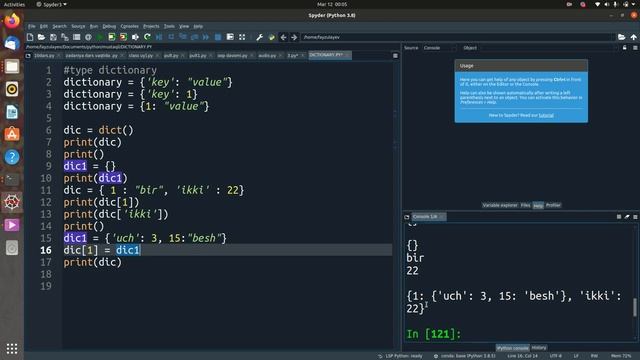Click the console options hamburger icon

635,217
